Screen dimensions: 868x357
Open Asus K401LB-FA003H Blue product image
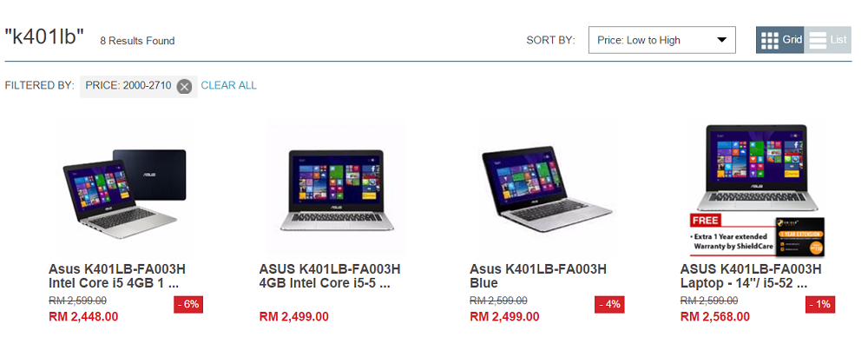pyautogui.click(x=547, y=188)
